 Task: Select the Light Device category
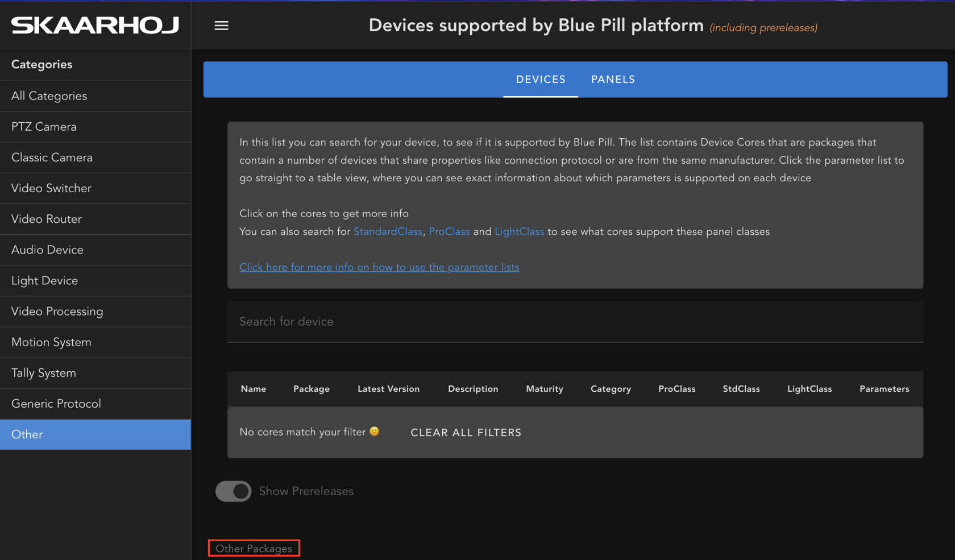pos(95,280)
